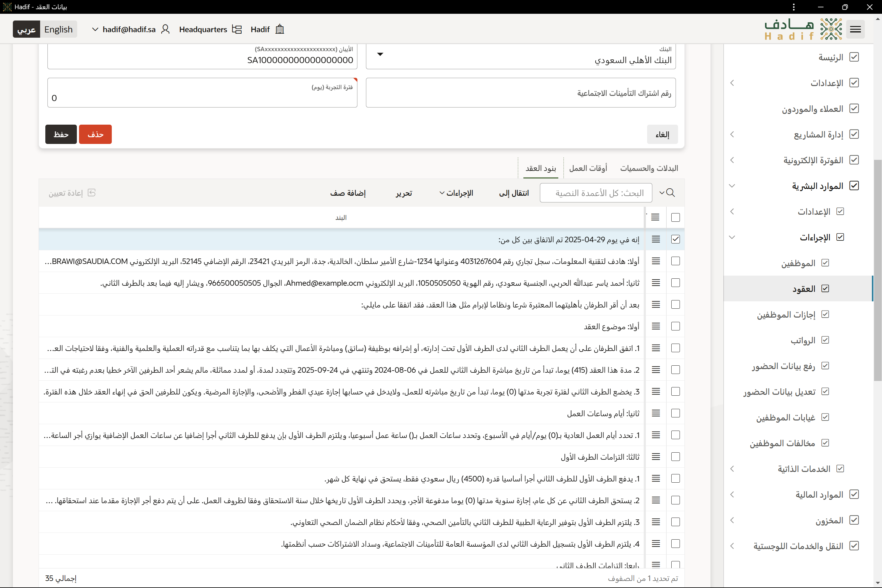The width and height of the screenshot is (882, 588).
Task: Click the user profile icon
Action: click(x=165, y=29)
